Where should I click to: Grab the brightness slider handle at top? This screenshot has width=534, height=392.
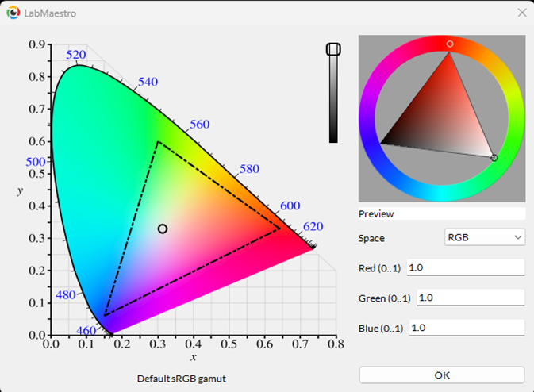coord(333,49)
